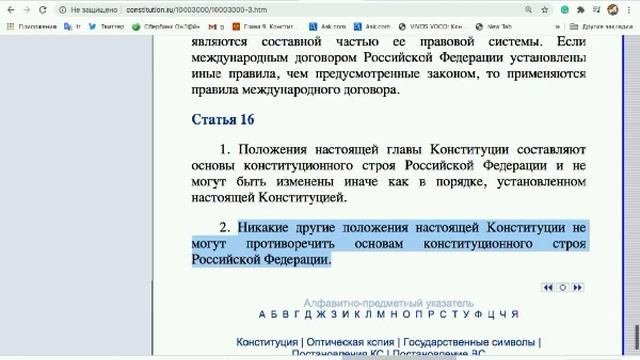Open the second Ask.com bookmark

click(x=372, y=27)
